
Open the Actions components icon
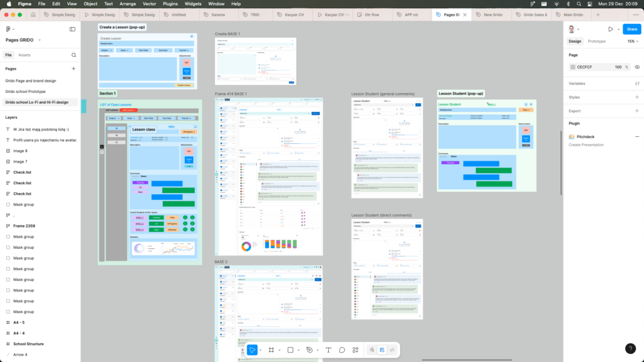(x=356, y=350)
